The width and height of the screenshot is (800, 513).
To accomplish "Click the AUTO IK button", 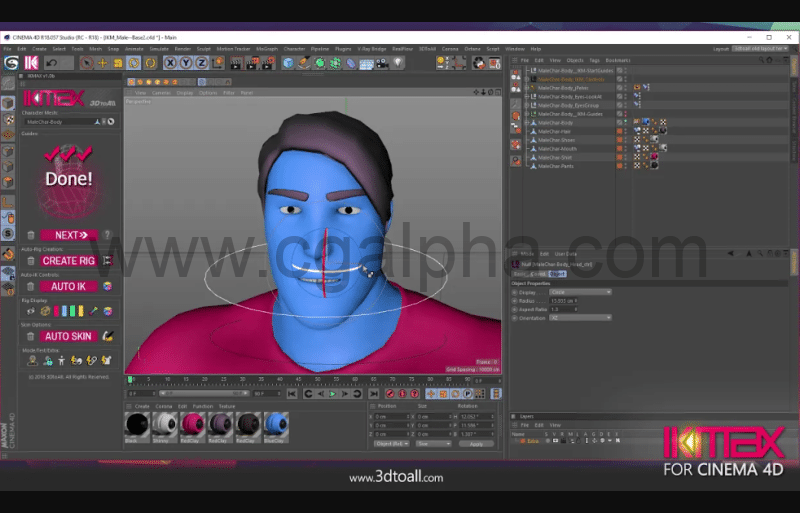I will point(69,286).
